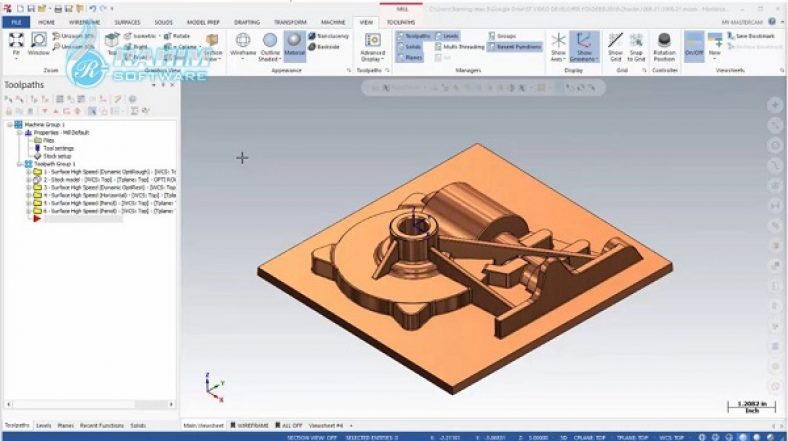The image size is (788, 441).
Task: Click Save Bookmark in Viewsheets
Action: pyautogui.click(x=751, y=36)
